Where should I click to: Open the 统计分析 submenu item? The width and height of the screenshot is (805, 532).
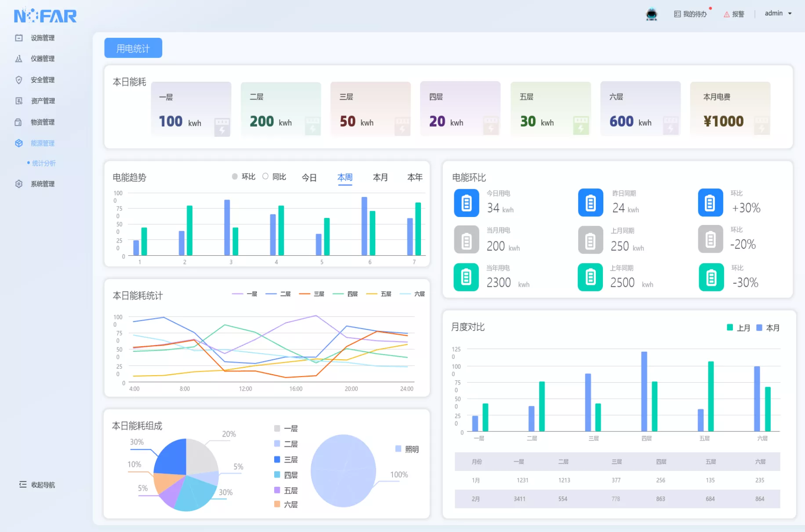(x=44, y=163)
